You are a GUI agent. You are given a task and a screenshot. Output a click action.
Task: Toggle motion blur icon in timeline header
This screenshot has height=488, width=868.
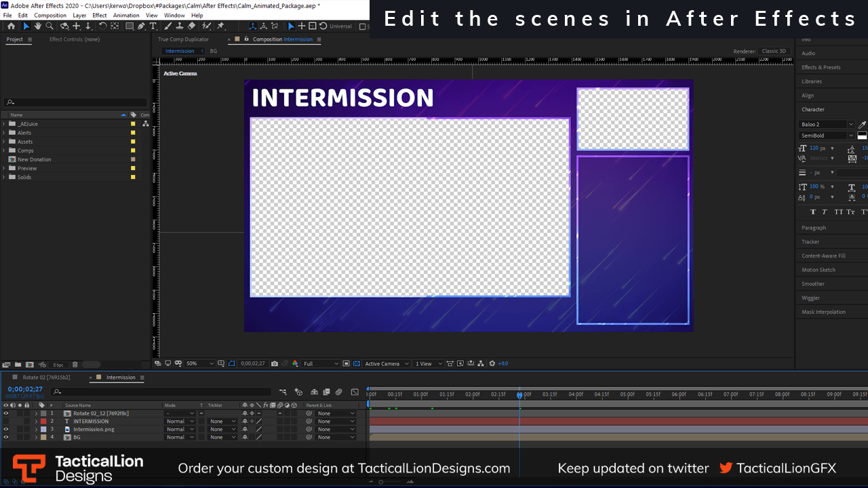(338, 392)
